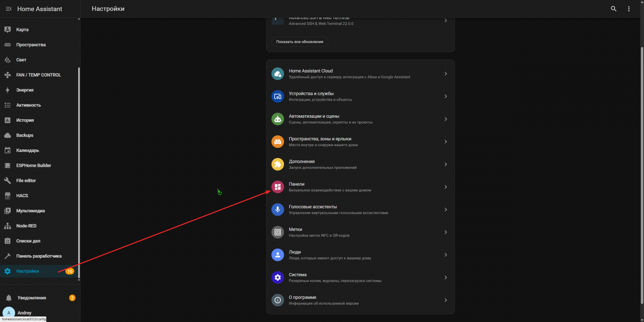Screen dimensions: 644x322
Task: Click 'Резервные копии, журналы, перезагрузка системы' text
Action: tap(335, 281)
